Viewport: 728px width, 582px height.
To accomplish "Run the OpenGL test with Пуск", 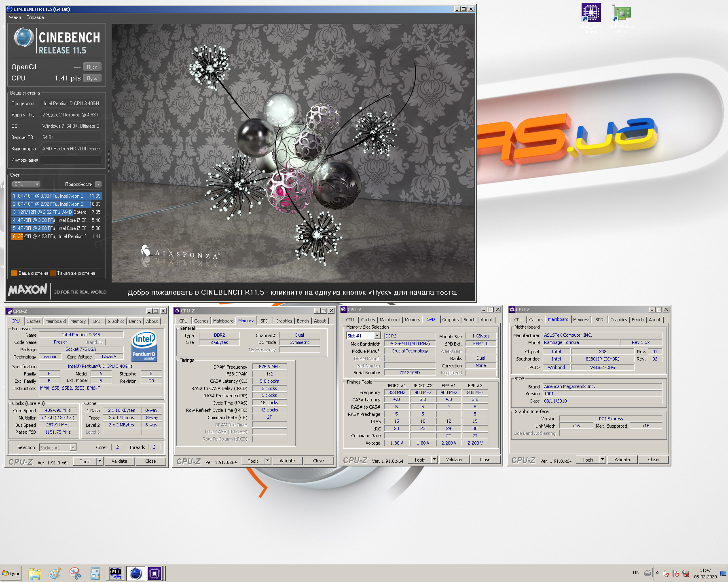I will point(92,67).
